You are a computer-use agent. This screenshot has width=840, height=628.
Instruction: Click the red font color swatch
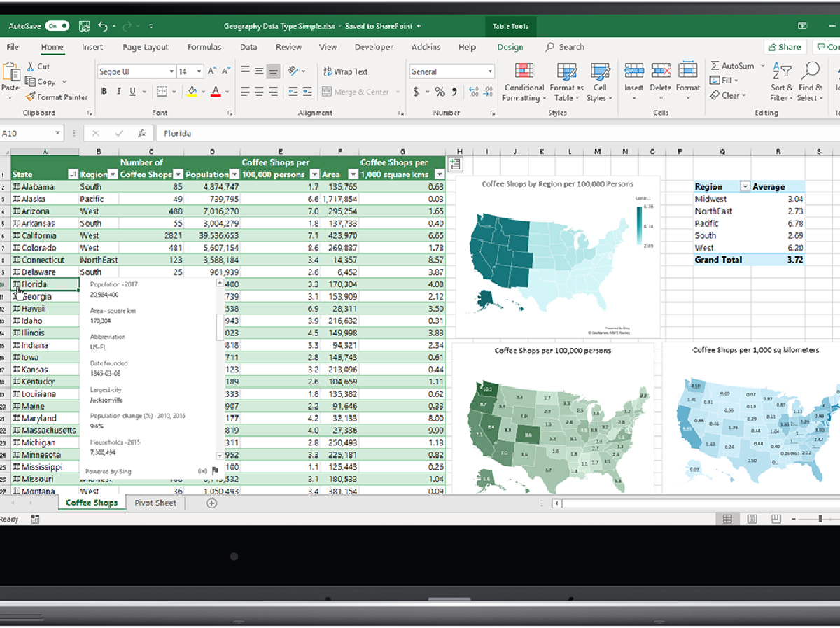click(216, 92)
